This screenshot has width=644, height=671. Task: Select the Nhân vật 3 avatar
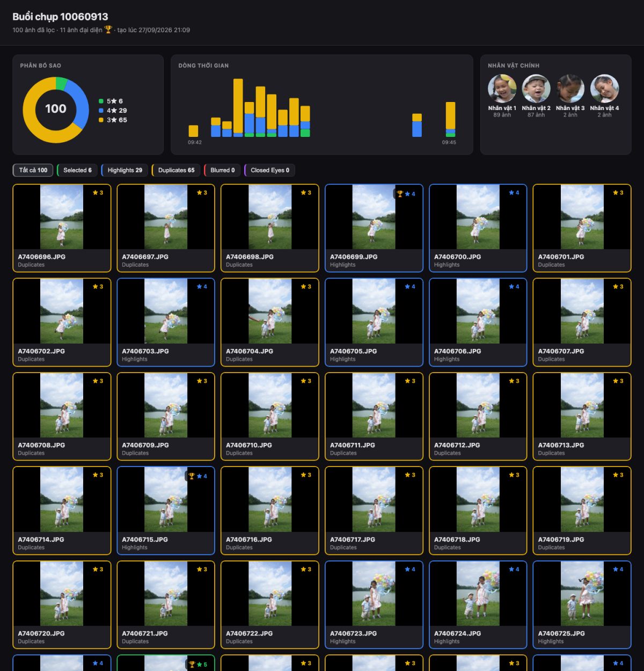[570, 89]
